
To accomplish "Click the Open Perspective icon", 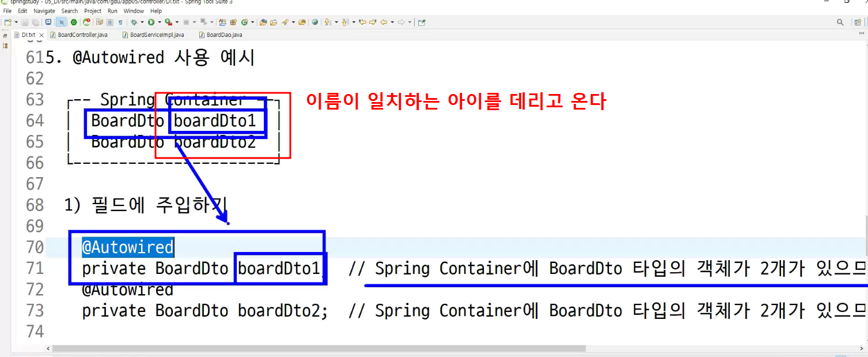I will tap(858, 22).
